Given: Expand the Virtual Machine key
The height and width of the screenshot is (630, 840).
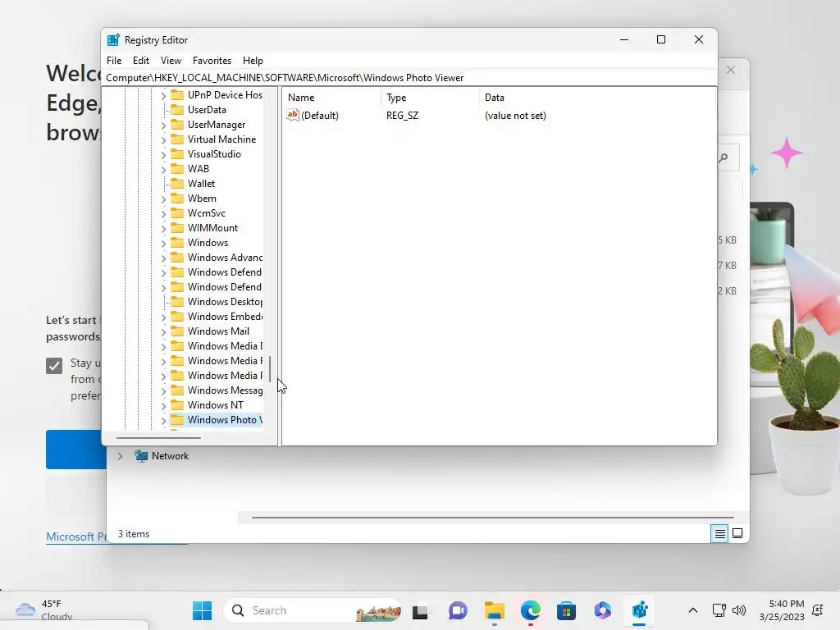Looking at the screenshot, I should pos(163,139).
